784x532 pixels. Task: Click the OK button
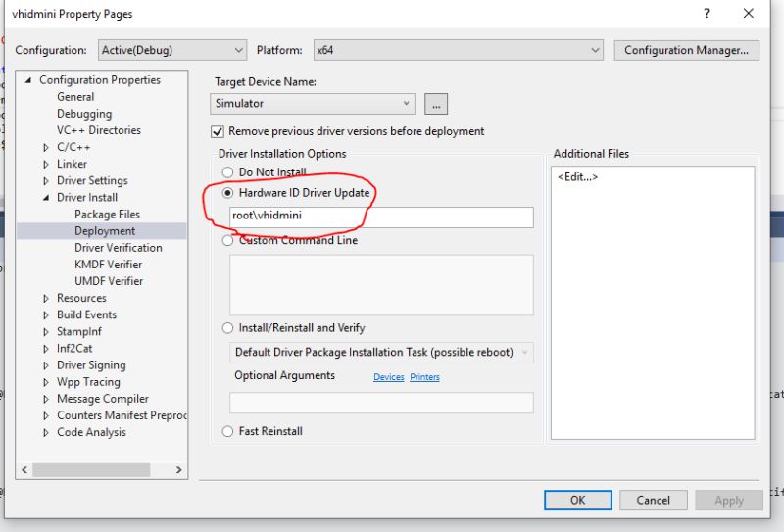(577, 500)
